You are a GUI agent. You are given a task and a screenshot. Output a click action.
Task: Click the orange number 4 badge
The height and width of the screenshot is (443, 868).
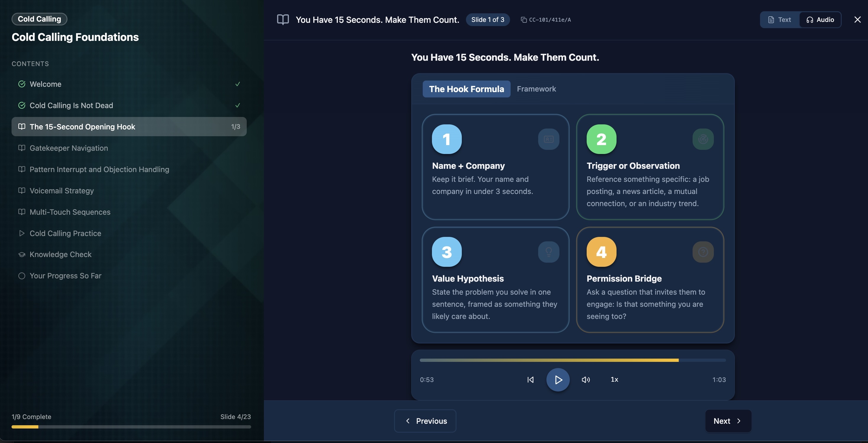tap(601, 252)
